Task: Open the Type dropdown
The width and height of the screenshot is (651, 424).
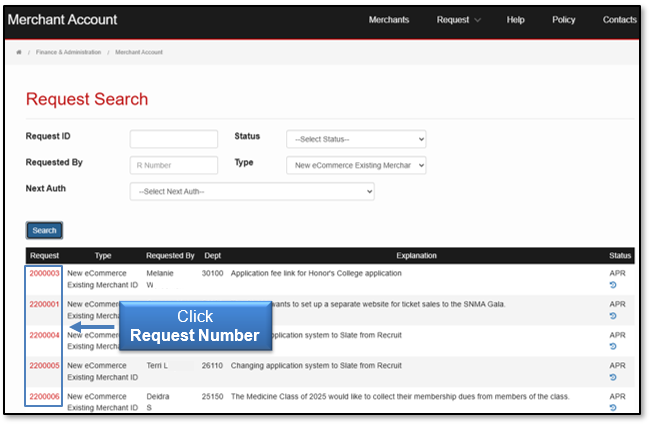Action: click(x=356, y=165)
